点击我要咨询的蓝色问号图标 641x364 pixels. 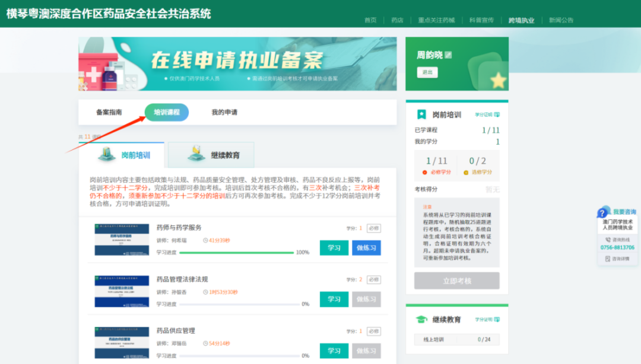(x=602, y=213)
